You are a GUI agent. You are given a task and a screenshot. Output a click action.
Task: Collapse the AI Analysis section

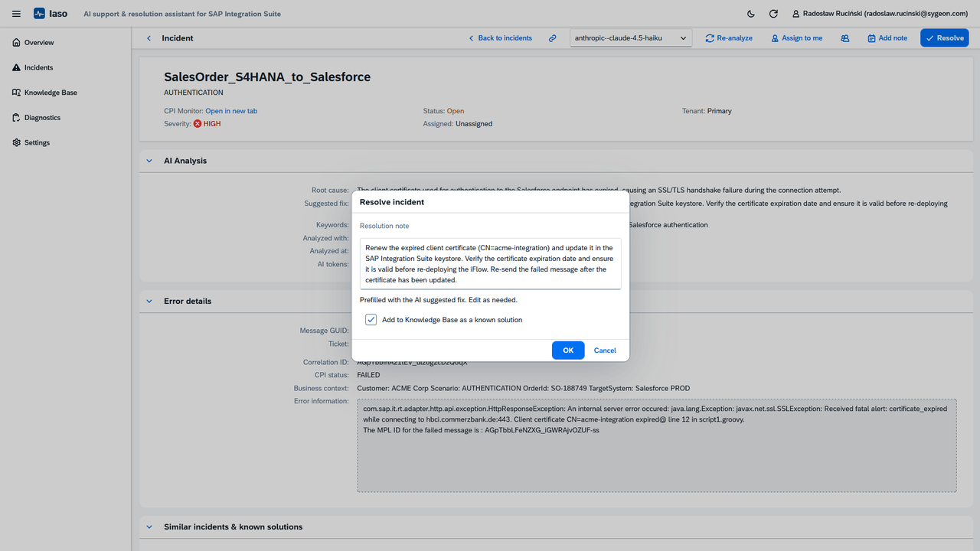pyautogui.click(x=149, y=161)
